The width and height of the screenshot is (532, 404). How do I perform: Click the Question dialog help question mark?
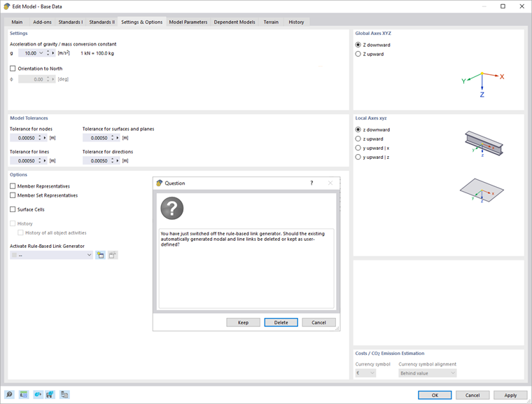point(311,183)
